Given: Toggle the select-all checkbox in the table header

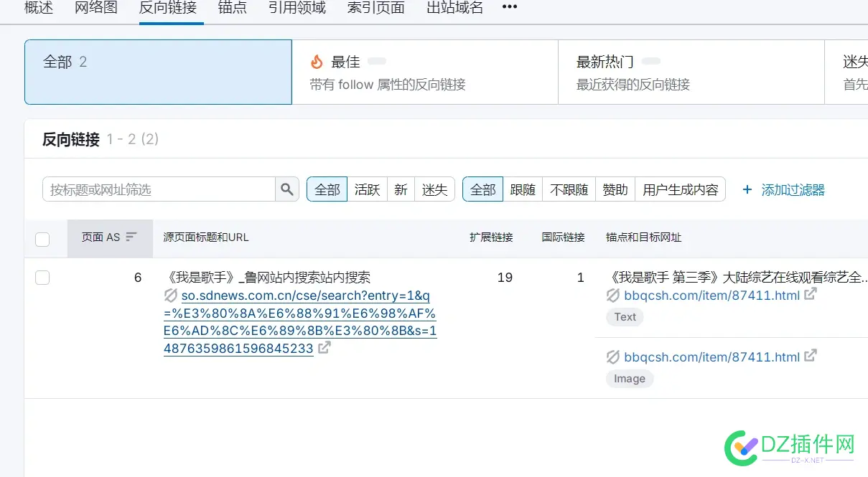Looking at the screenshot, I should 42,239.
